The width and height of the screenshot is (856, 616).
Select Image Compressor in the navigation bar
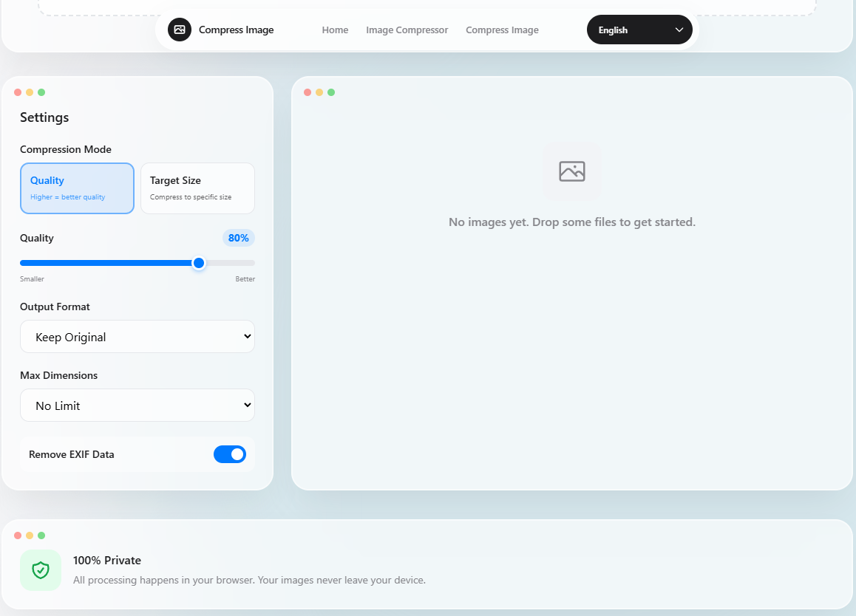click(407, 30)
